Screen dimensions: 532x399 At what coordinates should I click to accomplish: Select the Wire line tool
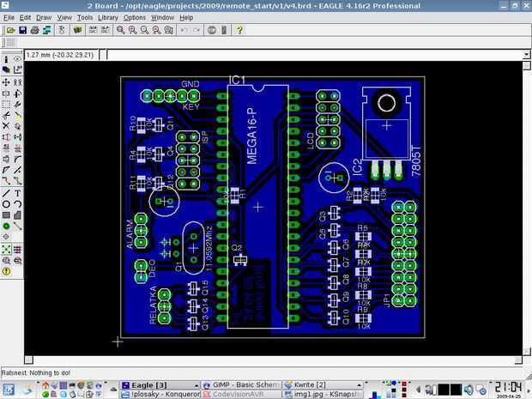[6, 193]
